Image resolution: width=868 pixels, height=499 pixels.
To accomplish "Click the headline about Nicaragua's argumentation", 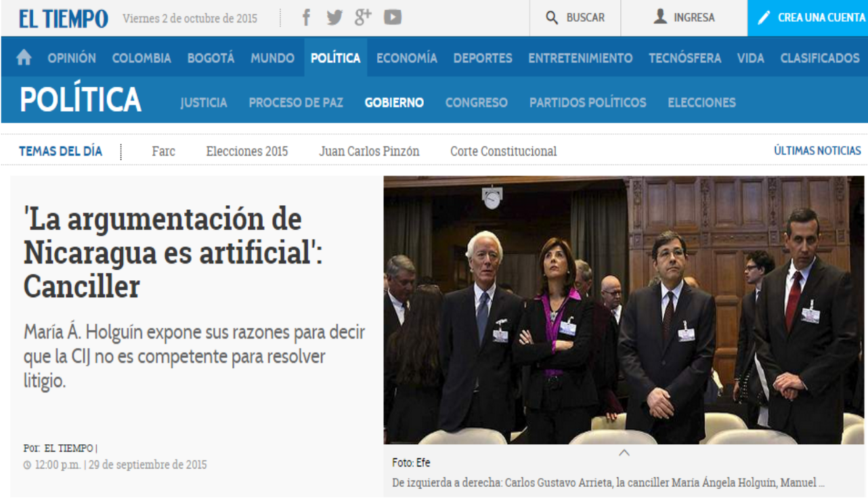I will coord(173,253).
